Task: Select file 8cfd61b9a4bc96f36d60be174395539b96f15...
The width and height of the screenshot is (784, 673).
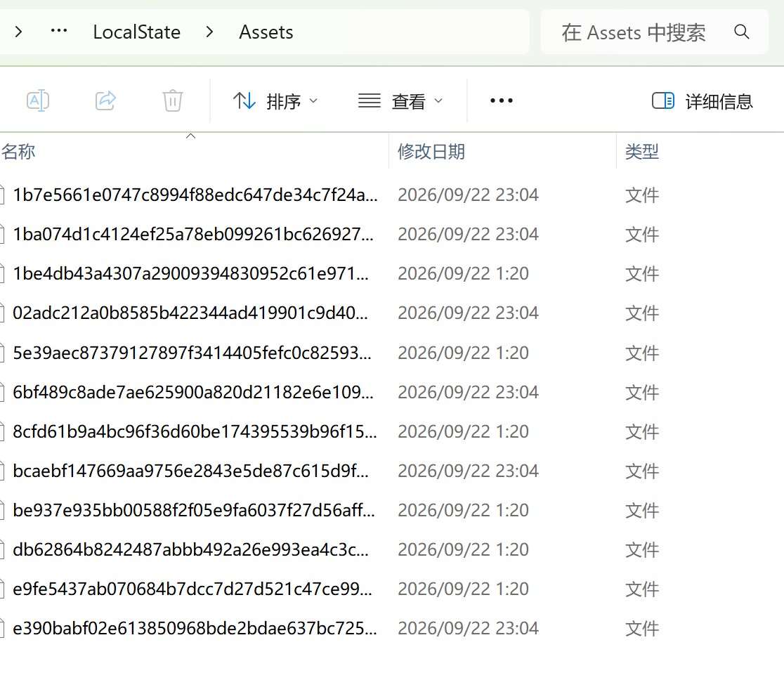Action: 195,431
